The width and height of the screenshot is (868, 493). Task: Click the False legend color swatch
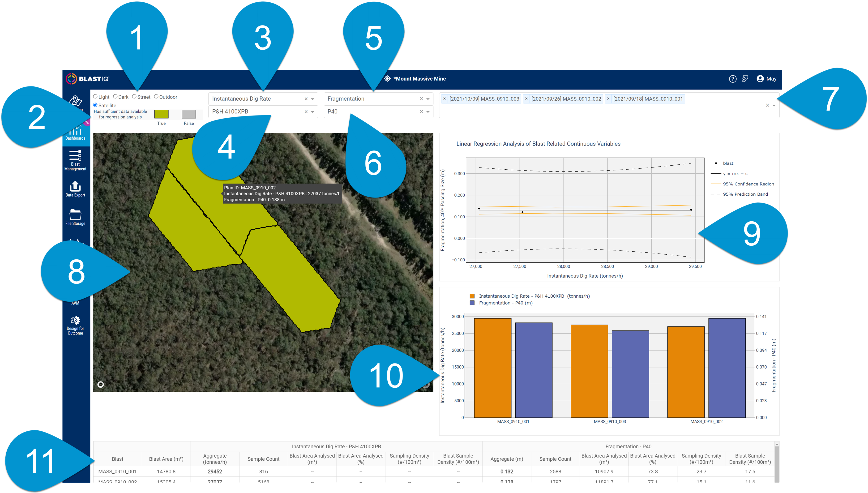pos(189,114)
